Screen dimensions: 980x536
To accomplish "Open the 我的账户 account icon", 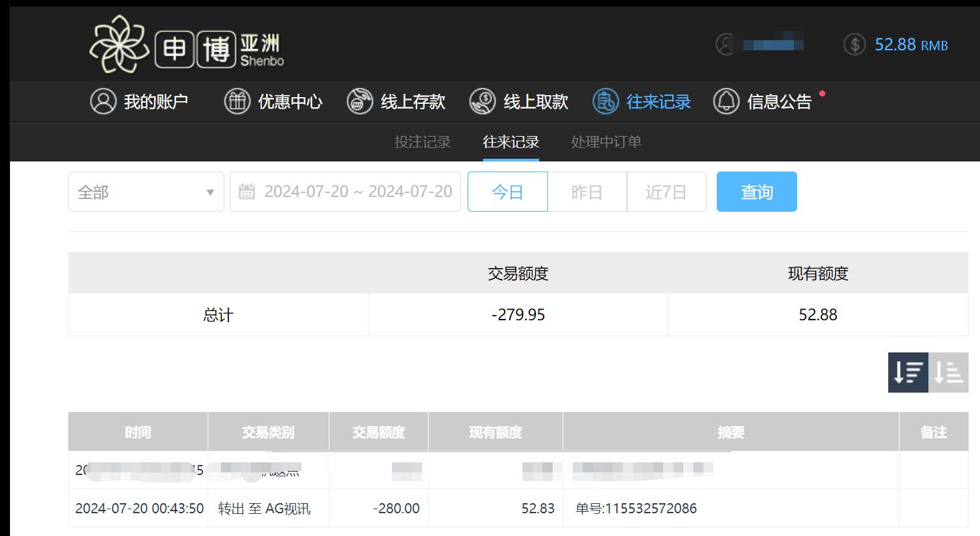I will (103, 101).
